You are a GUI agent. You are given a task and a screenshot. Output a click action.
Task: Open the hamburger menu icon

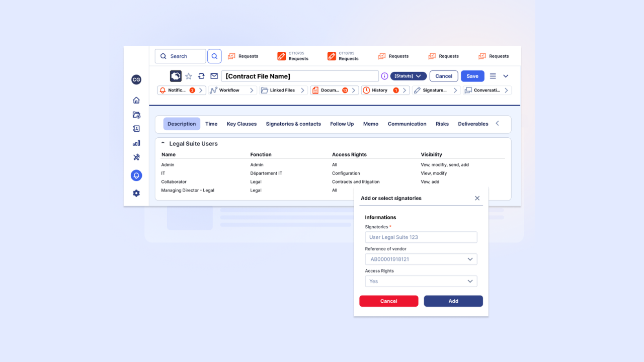pyautogui.click(x=493, y=76)
